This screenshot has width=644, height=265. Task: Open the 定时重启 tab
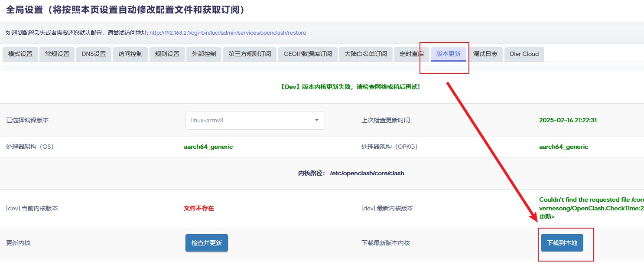(x=411, y=54)
